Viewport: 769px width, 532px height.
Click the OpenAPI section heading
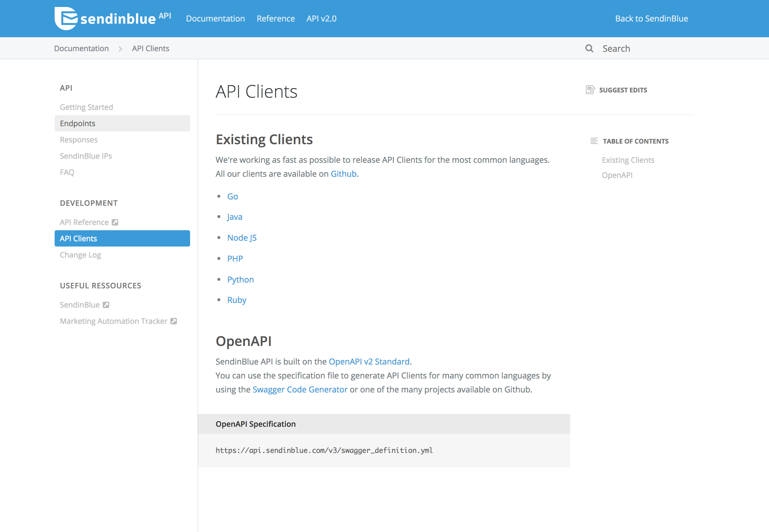coord(243,341)
